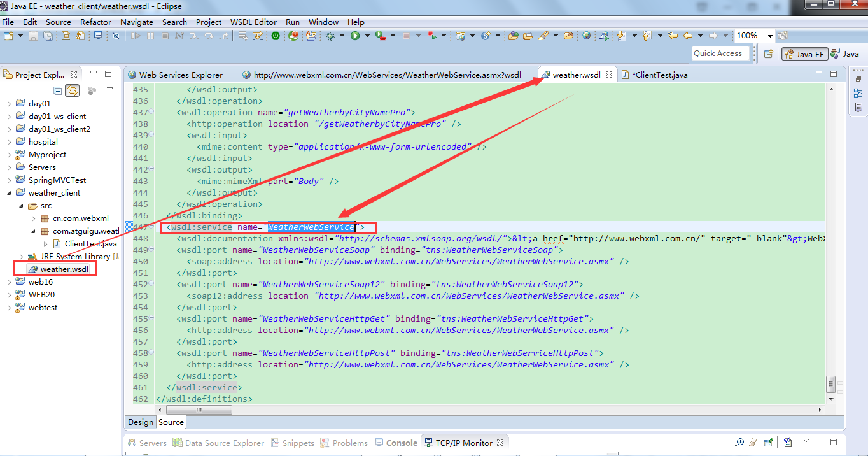Click the Resume debug icon
The height and width of the screenshot is (456, 868).
136,36
